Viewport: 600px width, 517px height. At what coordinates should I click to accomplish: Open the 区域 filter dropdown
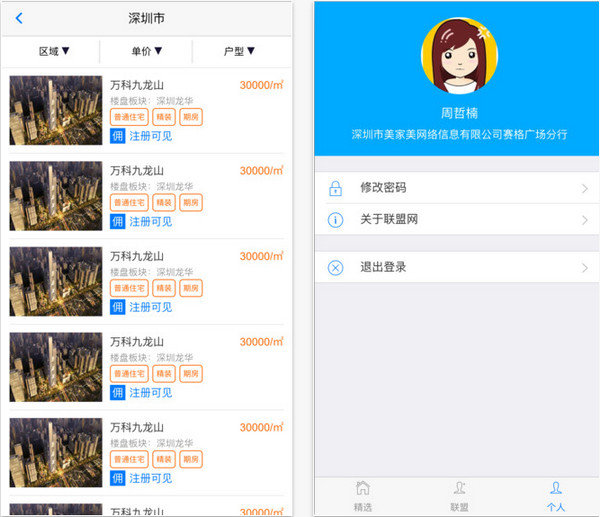pos(54,51)
